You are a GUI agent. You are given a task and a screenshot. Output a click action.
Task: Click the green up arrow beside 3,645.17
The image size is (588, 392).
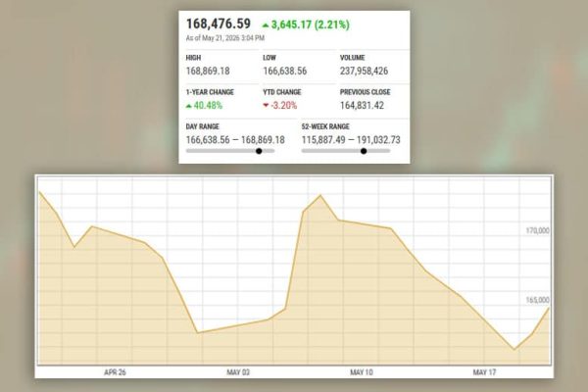click(x=266, y=25)
